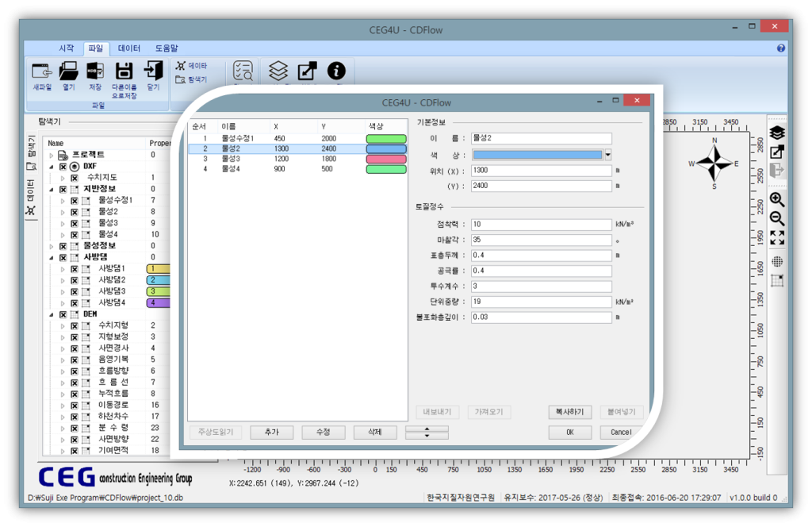
Task: Click the exit door icon in right toolbar
Action: [777, 171]
